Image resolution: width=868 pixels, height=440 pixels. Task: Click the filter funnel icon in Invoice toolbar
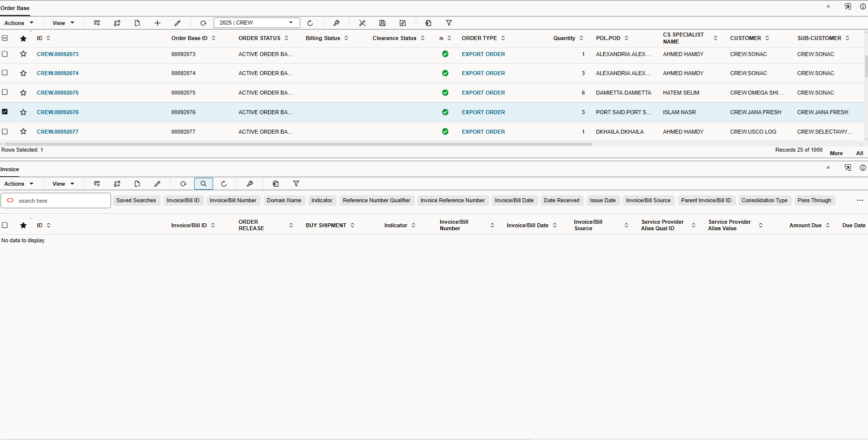click(x=296, y=184)
